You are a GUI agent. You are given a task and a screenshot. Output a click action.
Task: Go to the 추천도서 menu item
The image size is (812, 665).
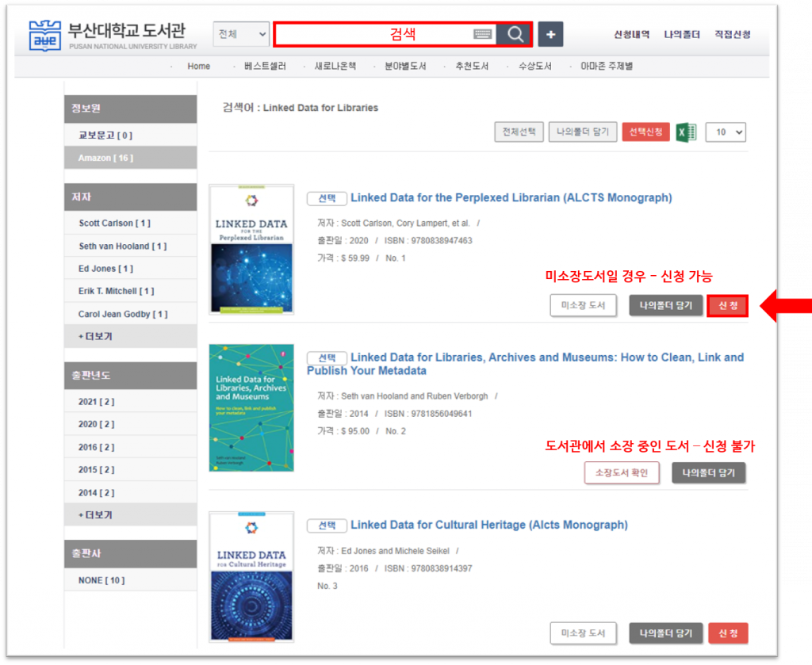[x=472, y=67]
